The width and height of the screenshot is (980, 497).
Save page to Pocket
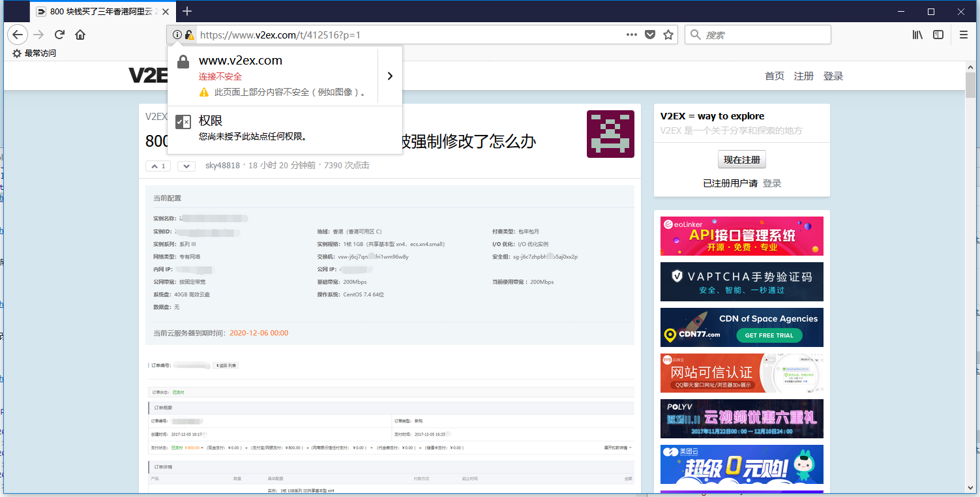click(x=650, y=35)
